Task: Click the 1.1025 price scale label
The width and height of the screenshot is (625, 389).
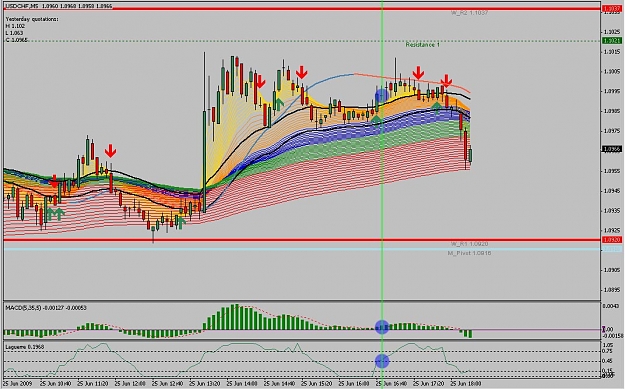Action: (612, 32)
